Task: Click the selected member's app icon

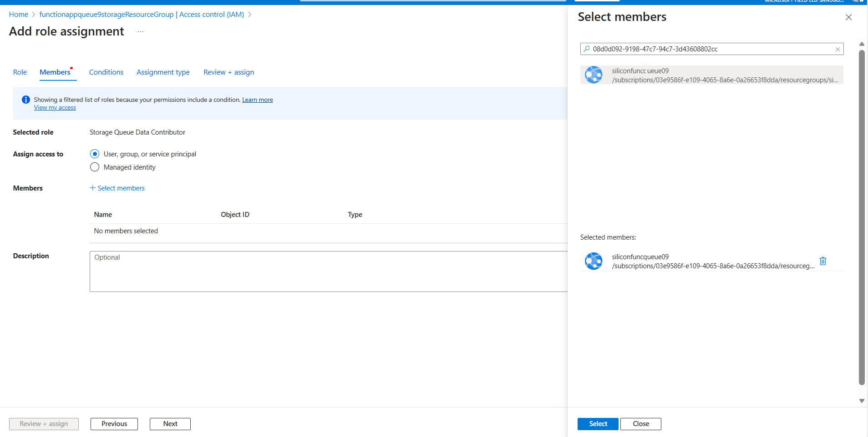Action: point(594,261)
